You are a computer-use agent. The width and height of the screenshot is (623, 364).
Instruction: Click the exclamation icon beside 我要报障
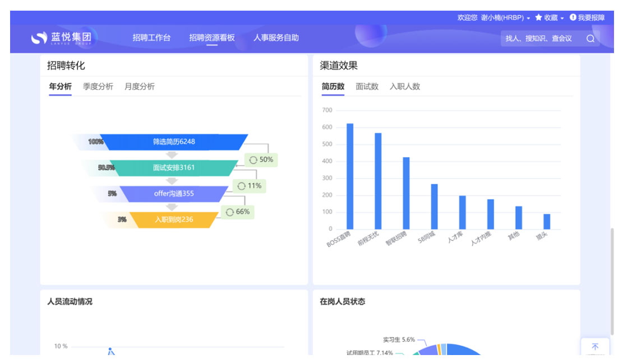tap(573, 17)
